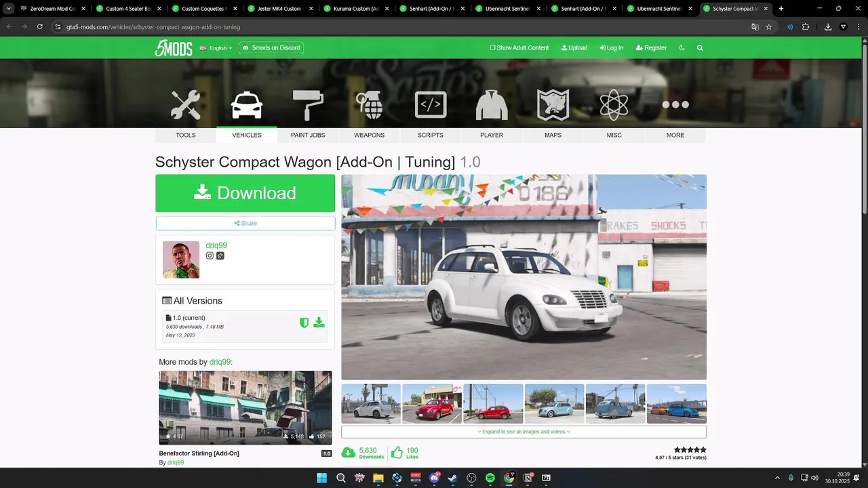Open the Windows Start menu

322,478
